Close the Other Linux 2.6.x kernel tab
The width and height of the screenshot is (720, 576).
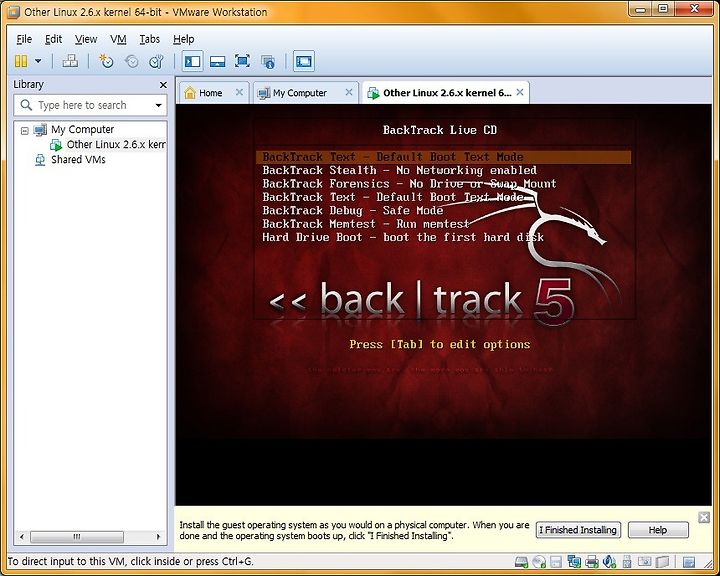pyautogui.click(x=520, y=92)
